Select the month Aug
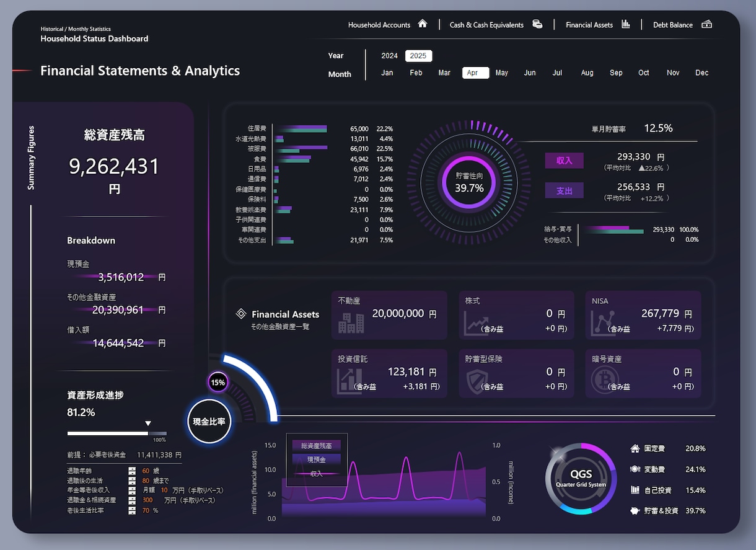756x550 pixels. coord(587,73)
